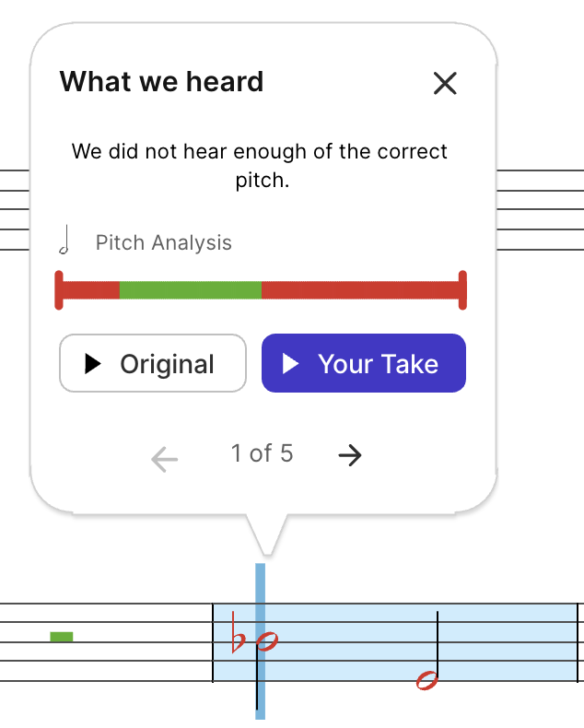Select the red half note beside the flat
The image size is (584, 728).
click(x=267, y=640)
